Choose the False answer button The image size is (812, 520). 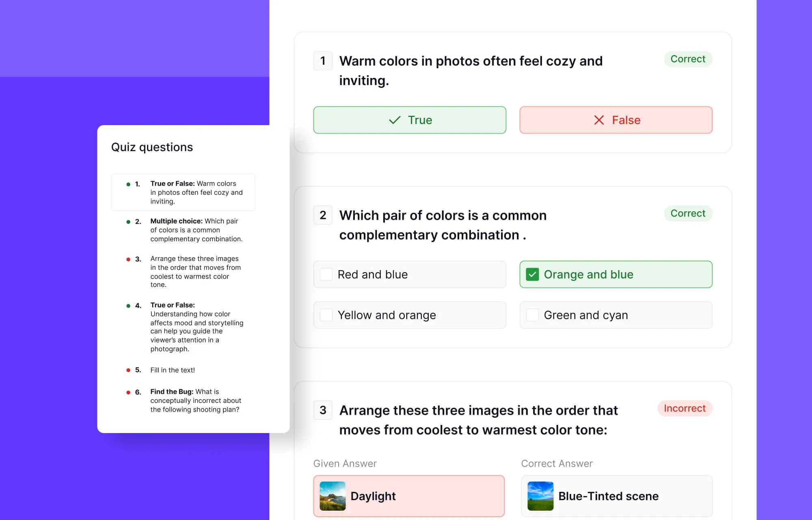pyautogui.click(x=615, y=120)
